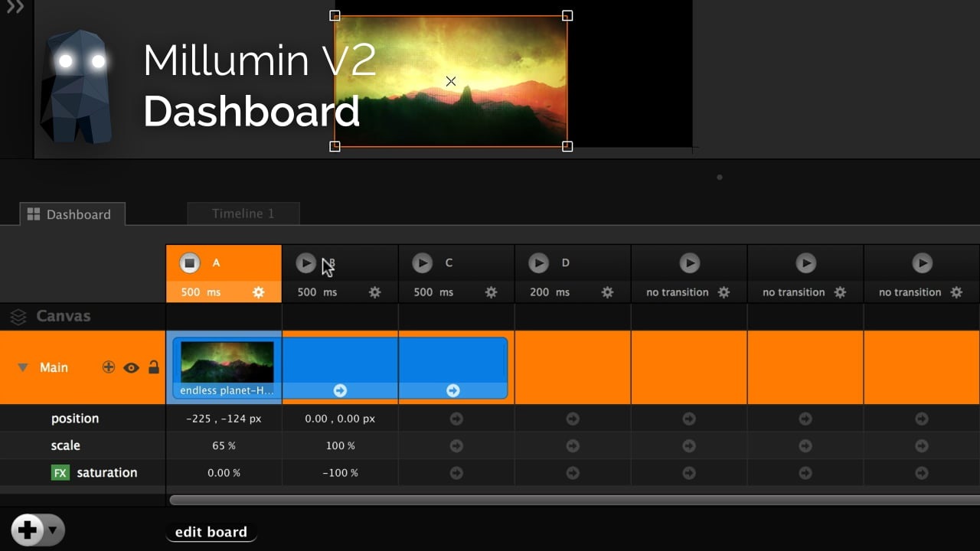The width and height of the screenshot is (980, 551).
Task: Edit column B saturation value -100 %
Action: [340, 473]
